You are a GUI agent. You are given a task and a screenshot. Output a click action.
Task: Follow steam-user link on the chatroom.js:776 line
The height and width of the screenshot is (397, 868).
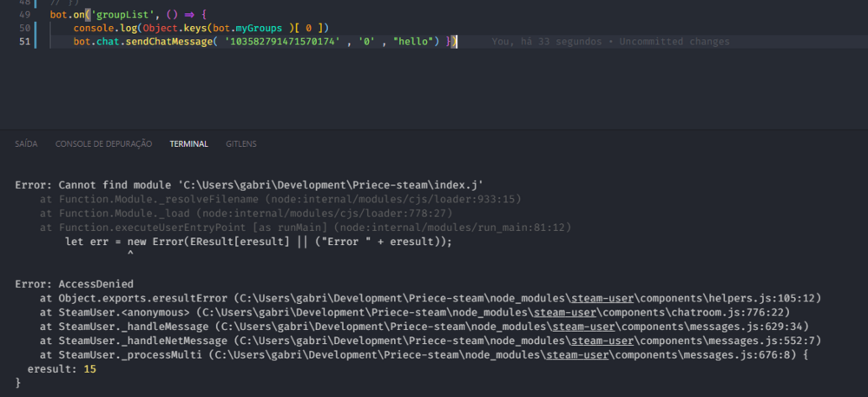(x=579, y=312)
